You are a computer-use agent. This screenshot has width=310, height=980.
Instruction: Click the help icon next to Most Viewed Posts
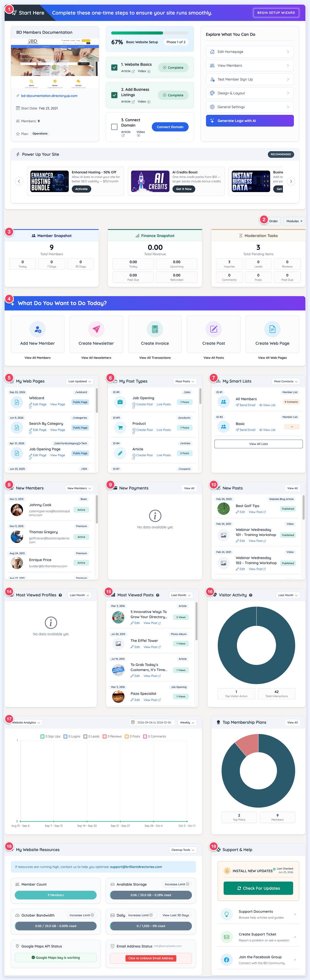click(157, 595)
